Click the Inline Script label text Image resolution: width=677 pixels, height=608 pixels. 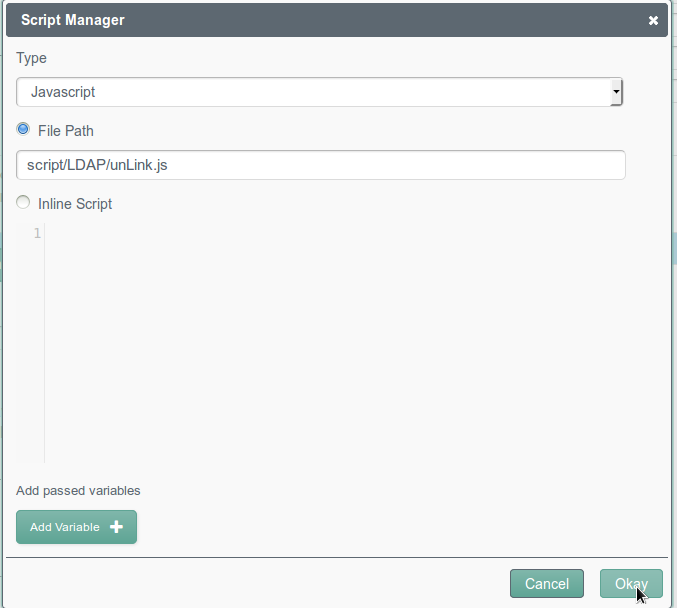point(75,204)
